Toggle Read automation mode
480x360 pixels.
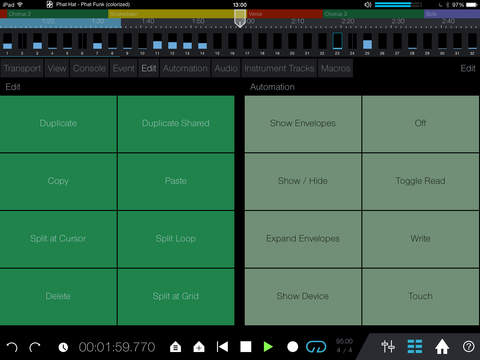point(420,181)
